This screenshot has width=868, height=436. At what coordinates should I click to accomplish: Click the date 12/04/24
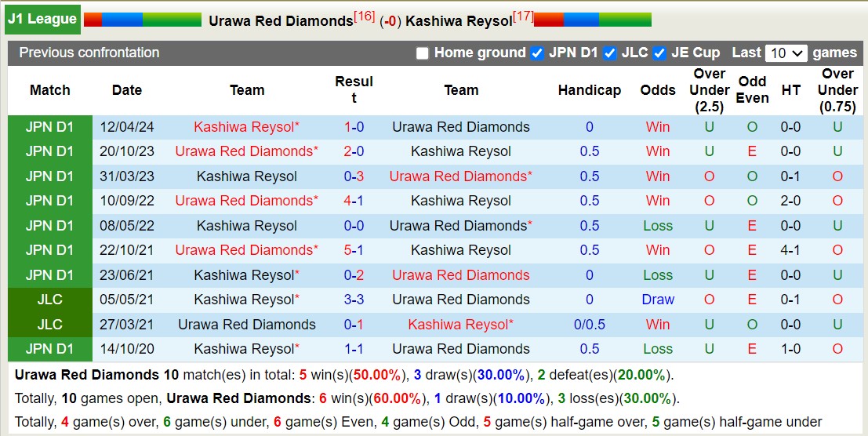click(127, 127)
